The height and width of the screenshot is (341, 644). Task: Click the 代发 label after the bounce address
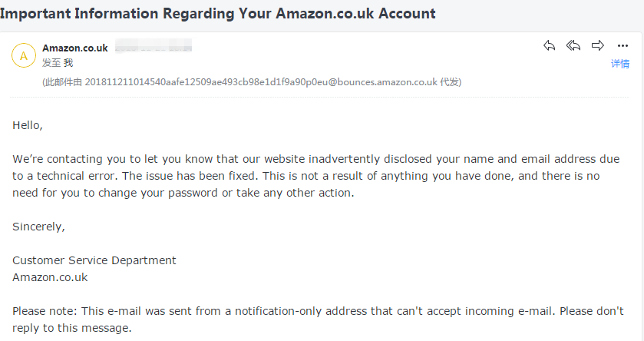point(449,81)
